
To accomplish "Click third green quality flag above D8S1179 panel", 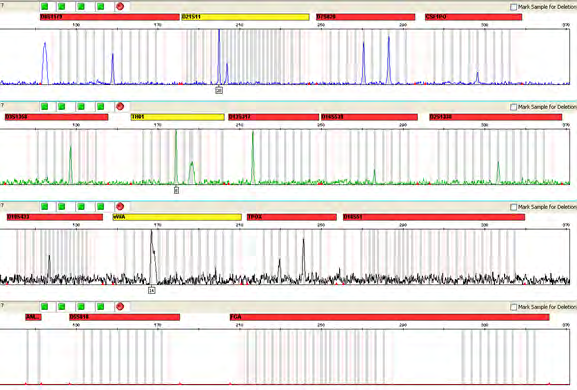I will coord(81,7).
